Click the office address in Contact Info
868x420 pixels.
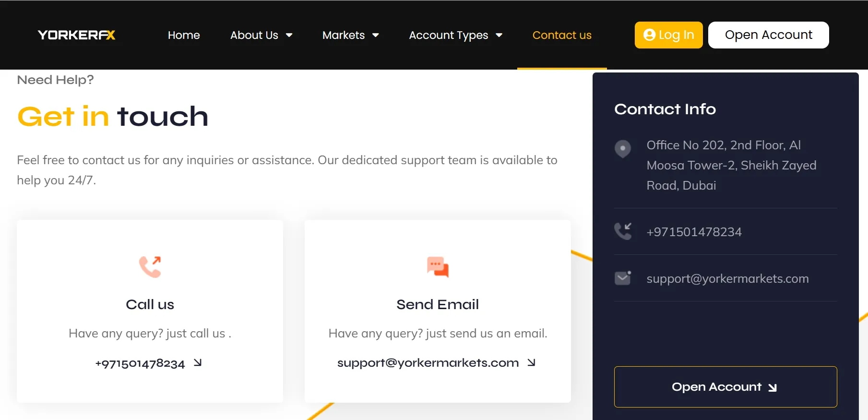click(731, 165)
